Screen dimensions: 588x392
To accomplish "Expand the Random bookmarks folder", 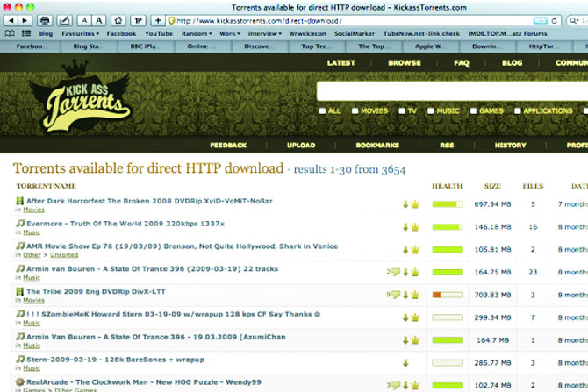I will point(197,33).
